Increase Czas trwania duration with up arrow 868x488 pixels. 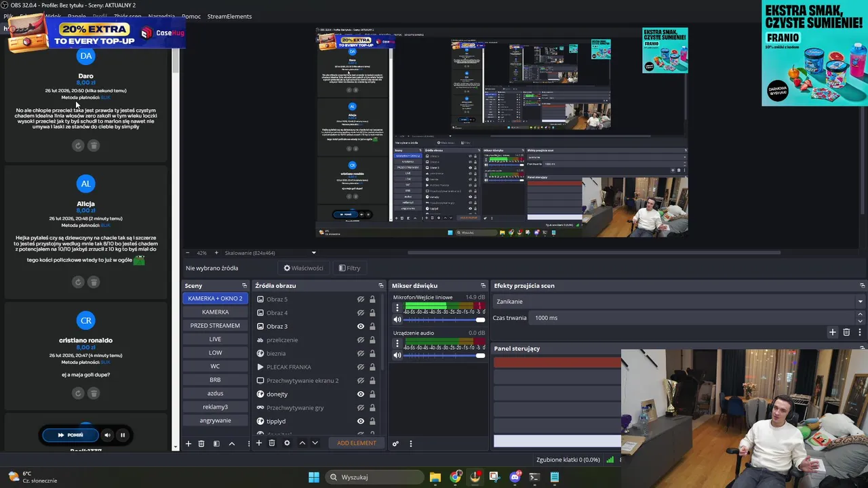(x=861, y=314)
